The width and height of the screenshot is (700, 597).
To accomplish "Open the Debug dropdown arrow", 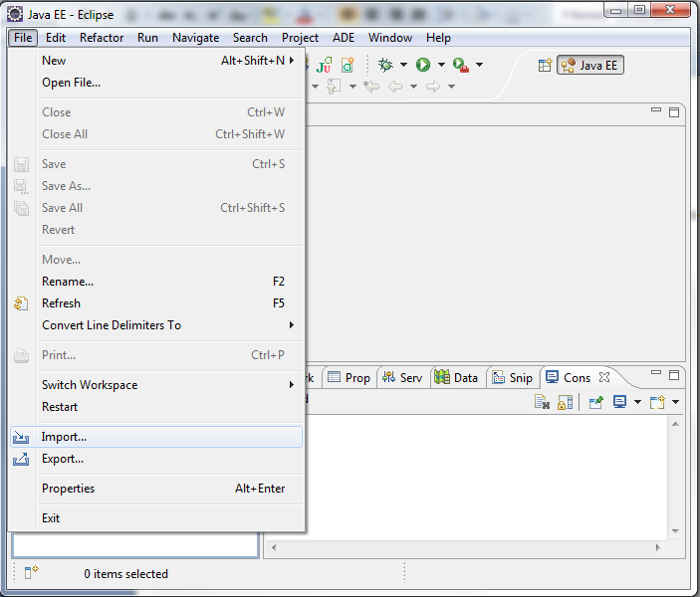I will 403,65.
